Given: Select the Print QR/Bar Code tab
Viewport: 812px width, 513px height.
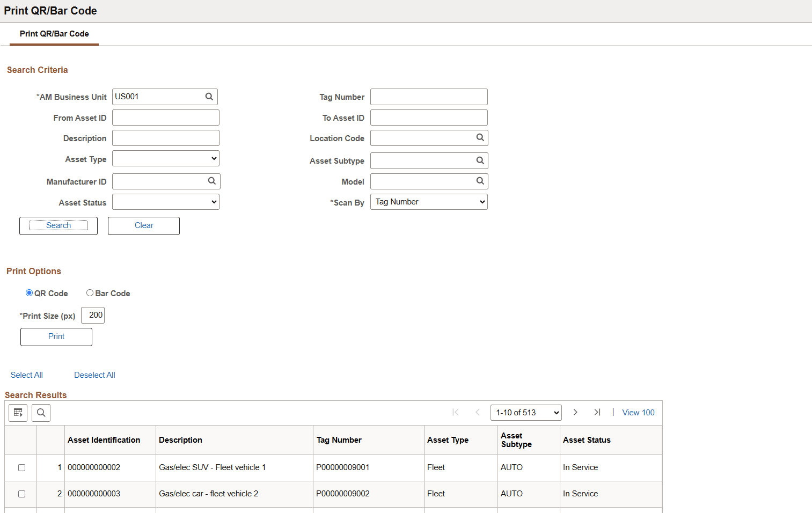Looking at the screenshot, I should (x=54, y=34).
